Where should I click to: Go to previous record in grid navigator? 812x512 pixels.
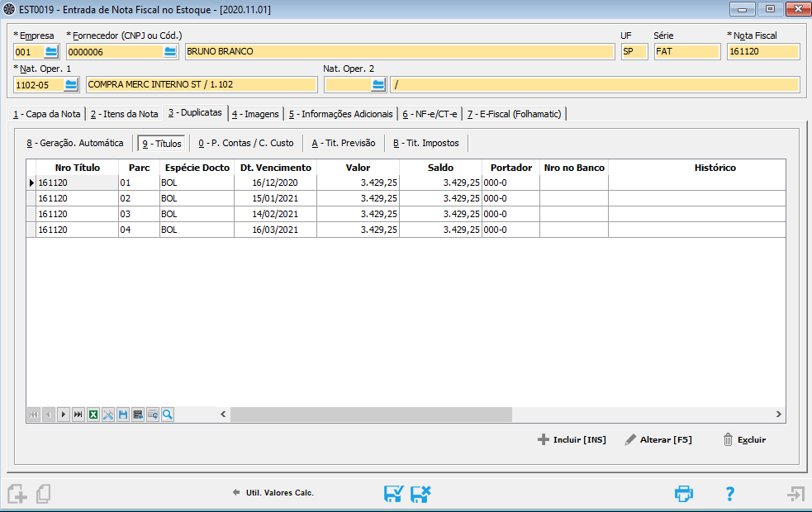point(49,415)
